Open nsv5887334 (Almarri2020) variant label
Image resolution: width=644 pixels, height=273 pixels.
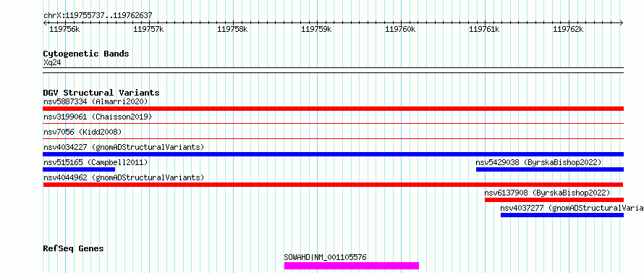coord(96,101)
